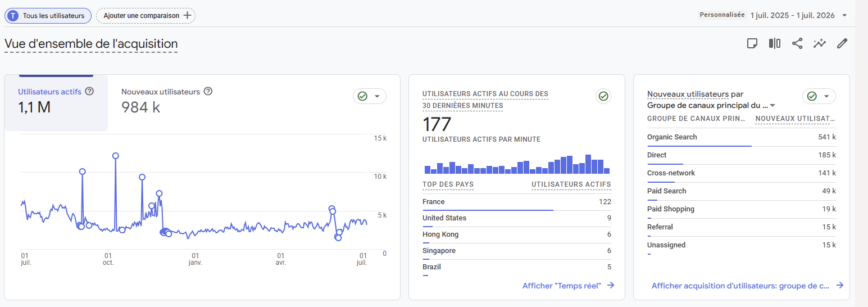
Task: Select the Utilisateurs actifs metric tab
Action: click(56, 100)
